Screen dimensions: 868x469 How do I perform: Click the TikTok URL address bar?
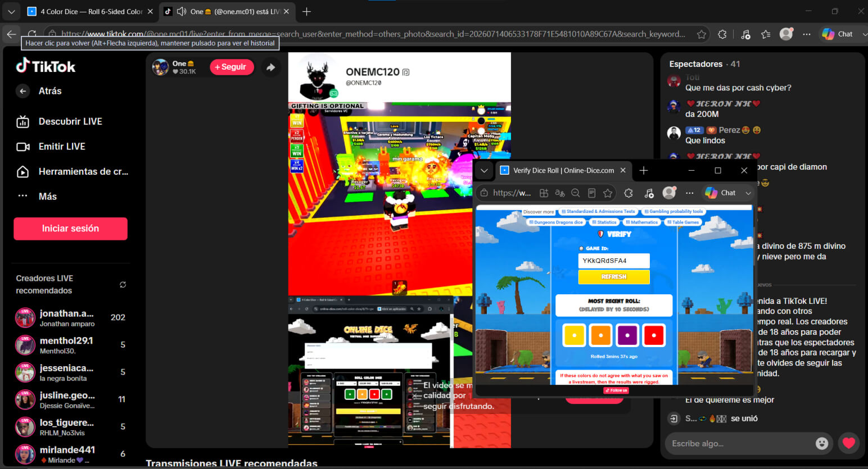[x=373, y=34]
